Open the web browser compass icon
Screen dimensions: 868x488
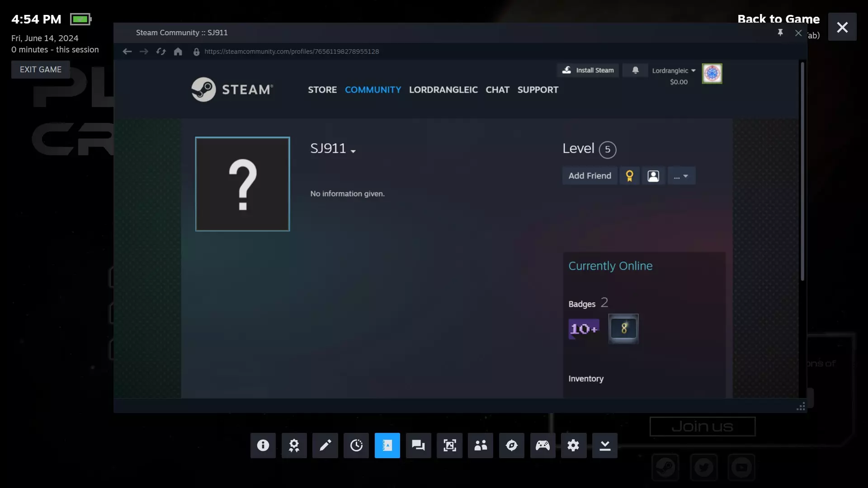511,446
